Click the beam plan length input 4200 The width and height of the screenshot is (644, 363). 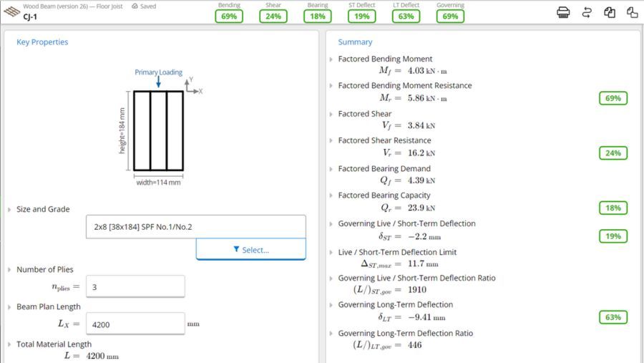coord(135,324)
